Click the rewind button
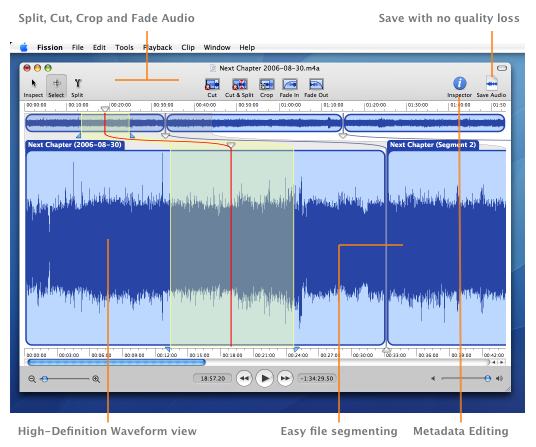The image size is (536, 447). click(244, 378)
